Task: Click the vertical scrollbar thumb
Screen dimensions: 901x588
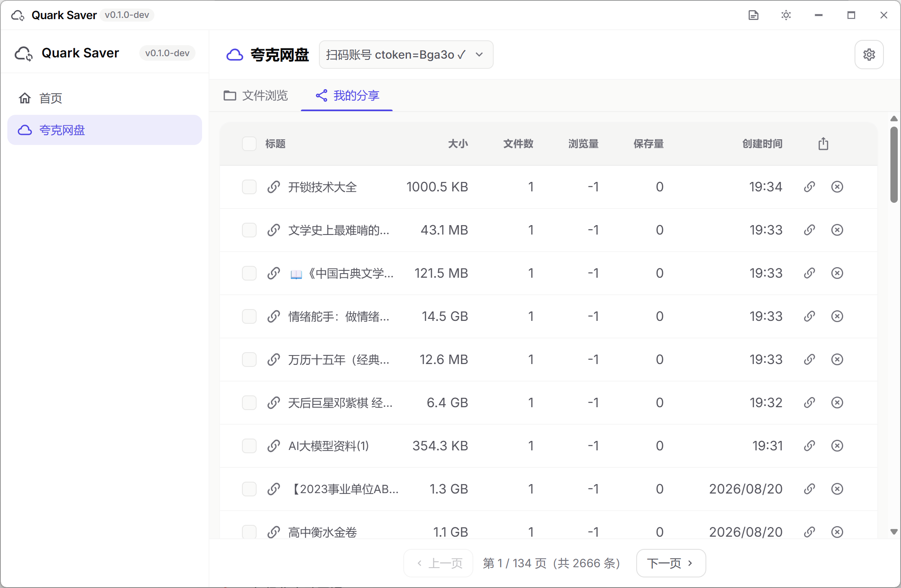Action: [894, 165]
